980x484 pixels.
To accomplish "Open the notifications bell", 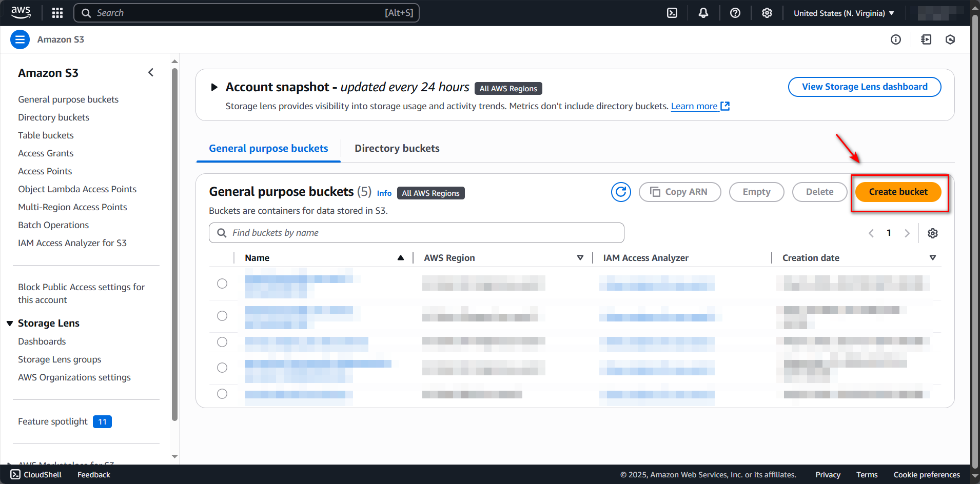I will pyautogui.click(x=703, y=13).
